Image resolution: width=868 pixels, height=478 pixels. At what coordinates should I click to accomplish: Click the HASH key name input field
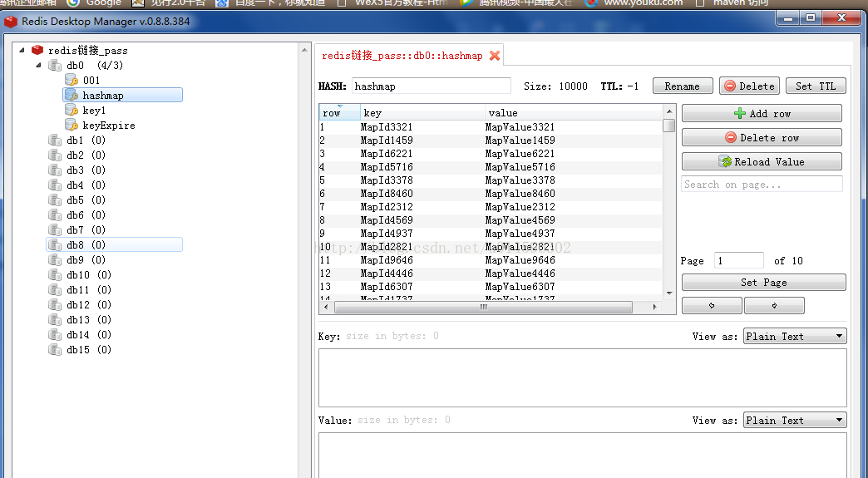point(432,86)
